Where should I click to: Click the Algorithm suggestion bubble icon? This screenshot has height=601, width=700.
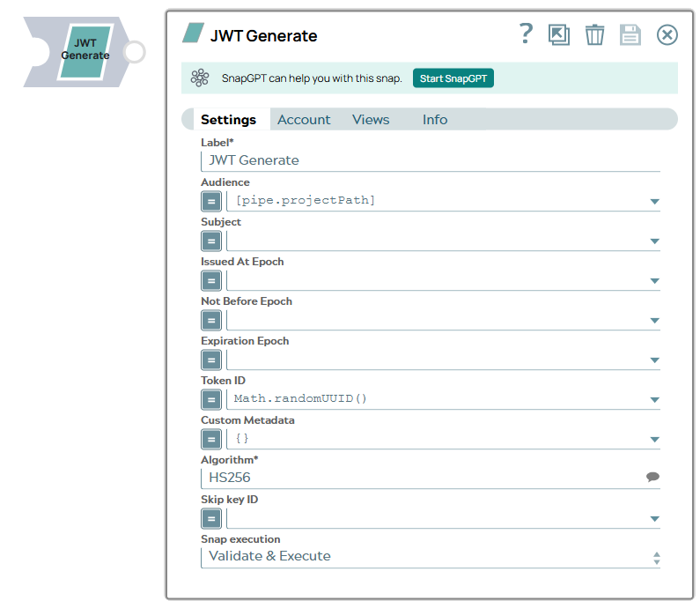[652, 477]
